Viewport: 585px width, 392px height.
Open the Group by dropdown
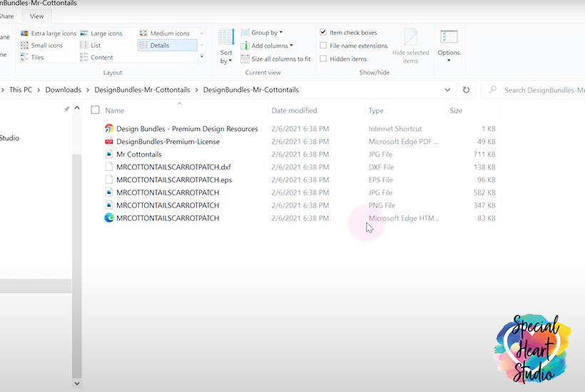tap(262, 32)
